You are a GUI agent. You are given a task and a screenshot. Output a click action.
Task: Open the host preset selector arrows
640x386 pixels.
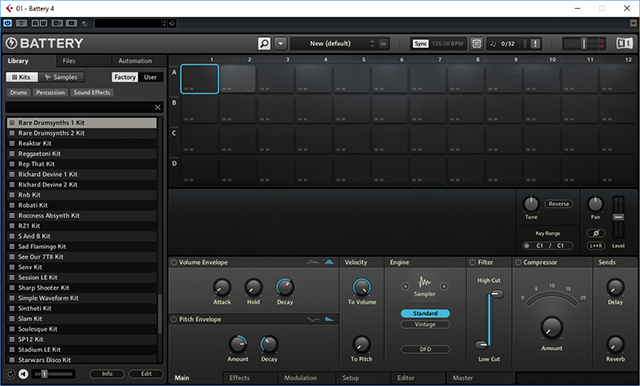(x=164, y=23)
